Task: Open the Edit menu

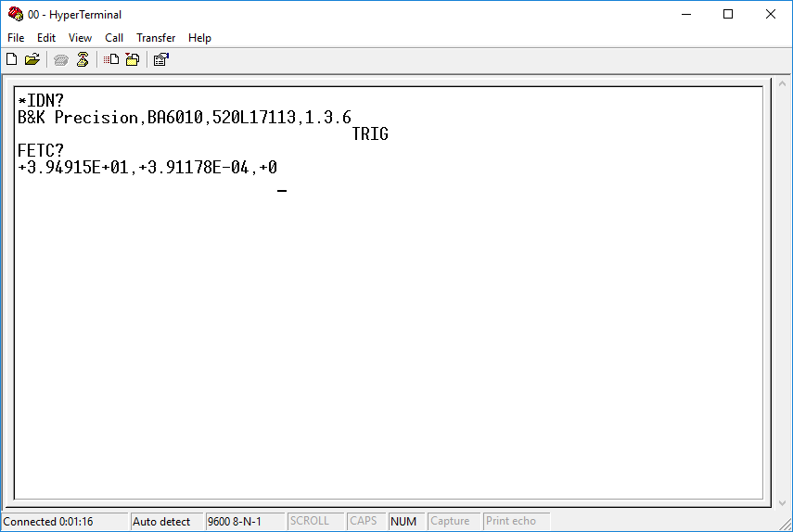Action: [x=46, y=38]
